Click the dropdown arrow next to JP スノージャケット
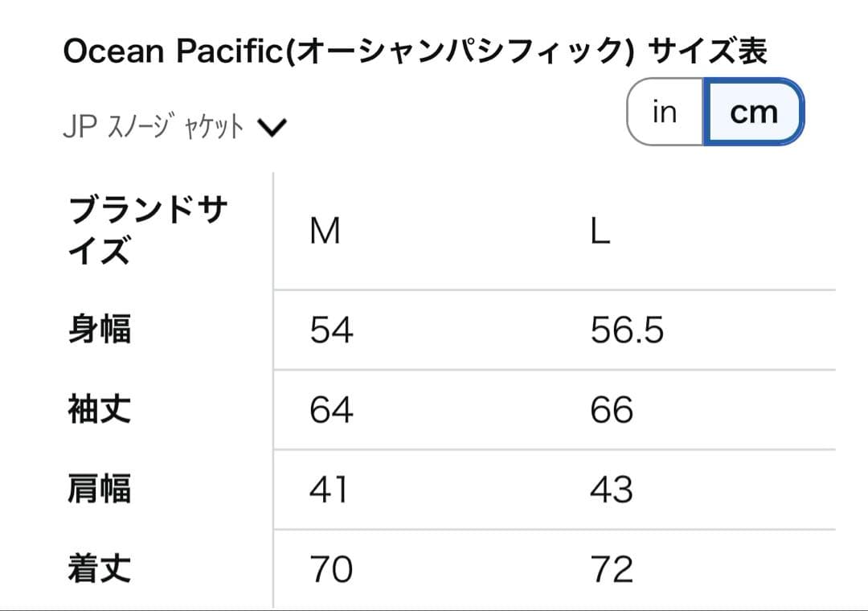This screenshot has height=611, width=868. click(x=273, y=125)
